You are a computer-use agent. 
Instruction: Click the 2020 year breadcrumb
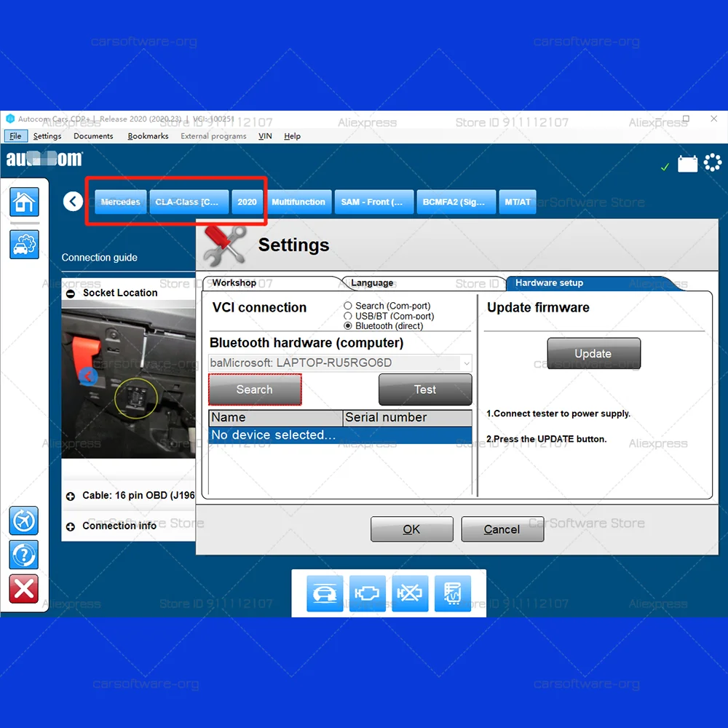point(247,202)
